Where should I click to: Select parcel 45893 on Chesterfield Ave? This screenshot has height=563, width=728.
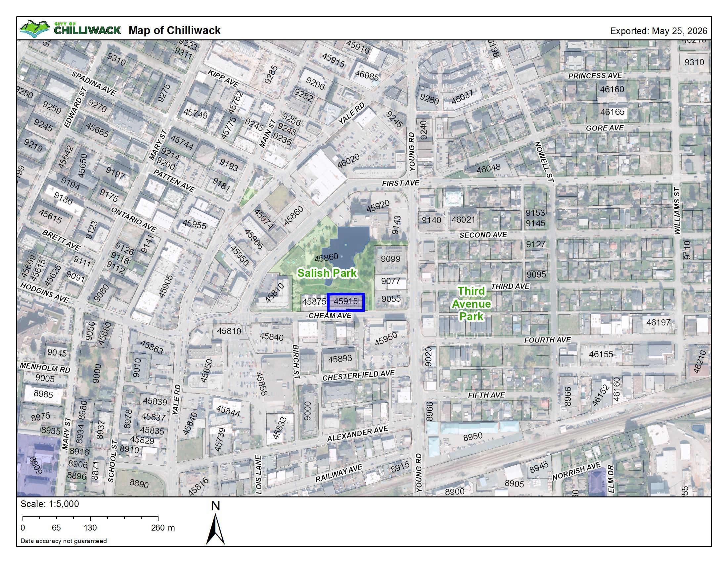(x=340, y=359)
